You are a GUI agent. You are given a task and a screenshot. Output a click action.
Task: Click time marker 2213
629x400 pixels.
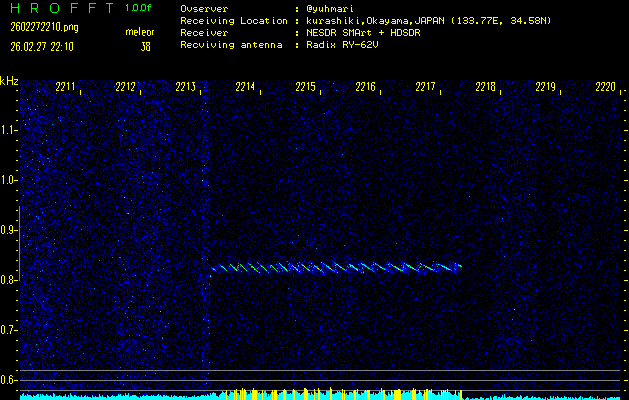click(x=185, y=87)
